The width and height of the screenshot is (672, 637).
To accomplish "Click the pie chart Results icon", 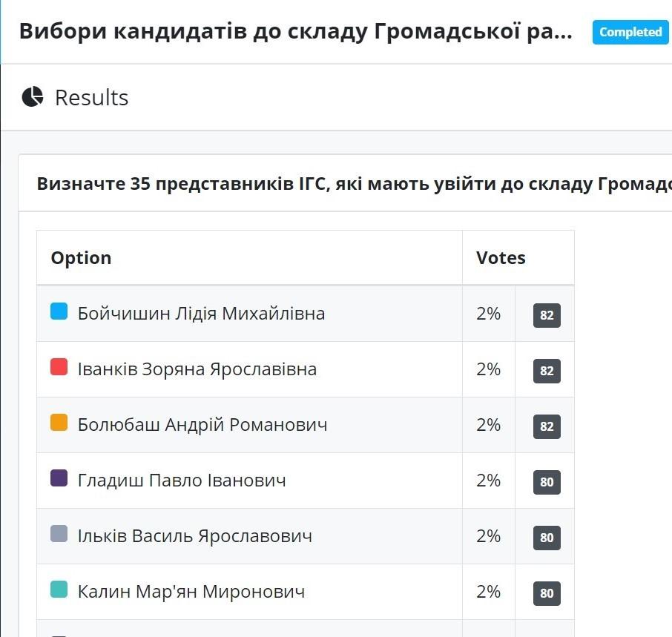I will 33,97.
